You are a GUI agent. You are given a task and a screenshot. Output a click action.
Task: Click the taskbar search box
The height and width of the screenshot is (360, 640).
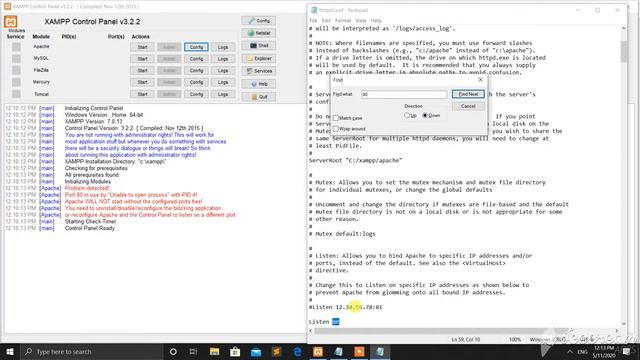pyautogui.click(x=92, y=351)
